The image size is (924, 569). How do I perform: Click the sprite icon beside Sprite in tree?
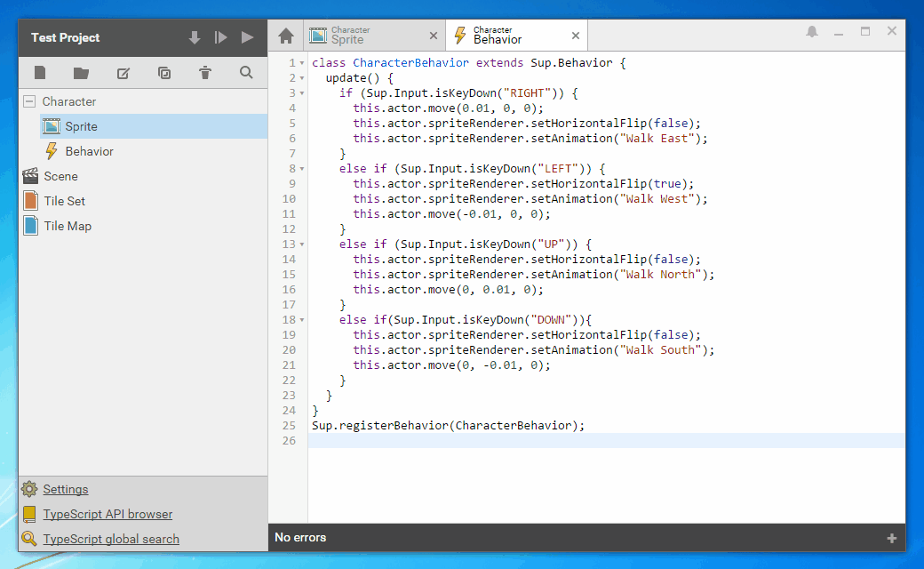click(52, 126)
